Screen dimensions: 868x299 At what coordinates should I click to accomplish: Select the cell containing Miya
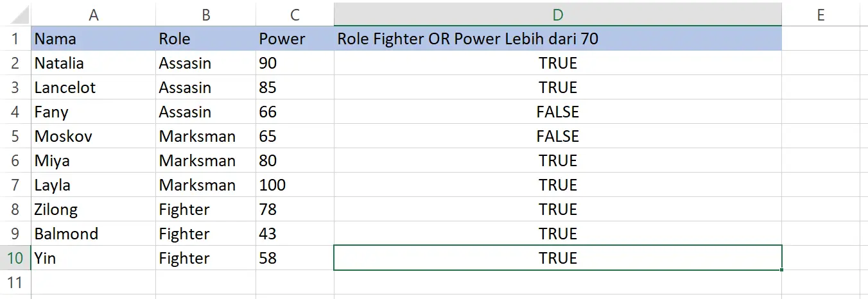click(94, 160)
